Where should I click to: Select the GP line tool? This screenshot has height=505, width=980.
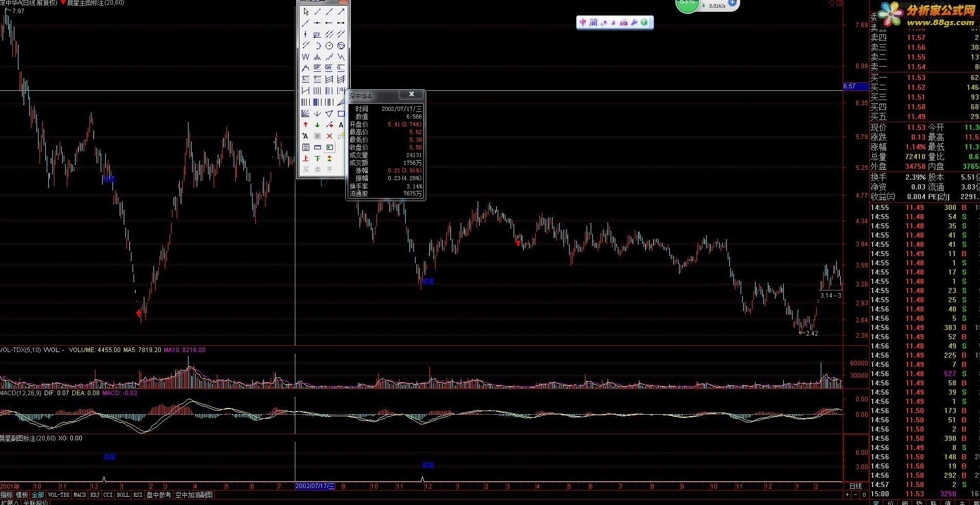[x=317, y=68]
